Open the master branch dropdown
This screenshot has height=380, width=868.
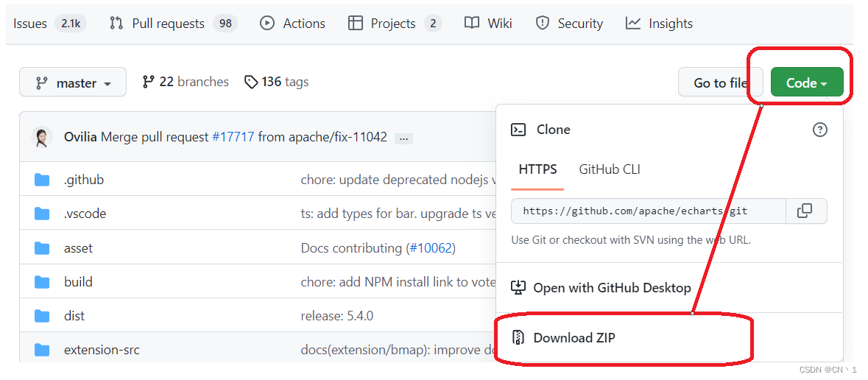tap(73, 82)
